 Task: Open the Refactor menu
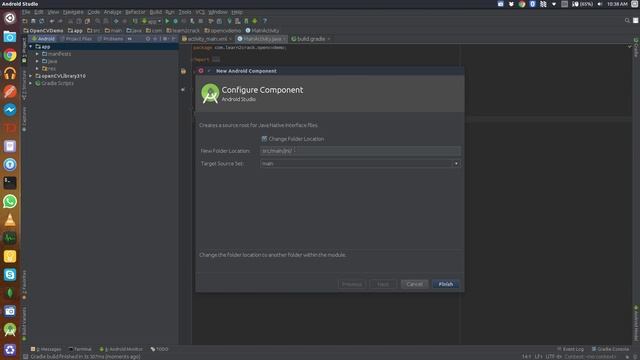135,12
